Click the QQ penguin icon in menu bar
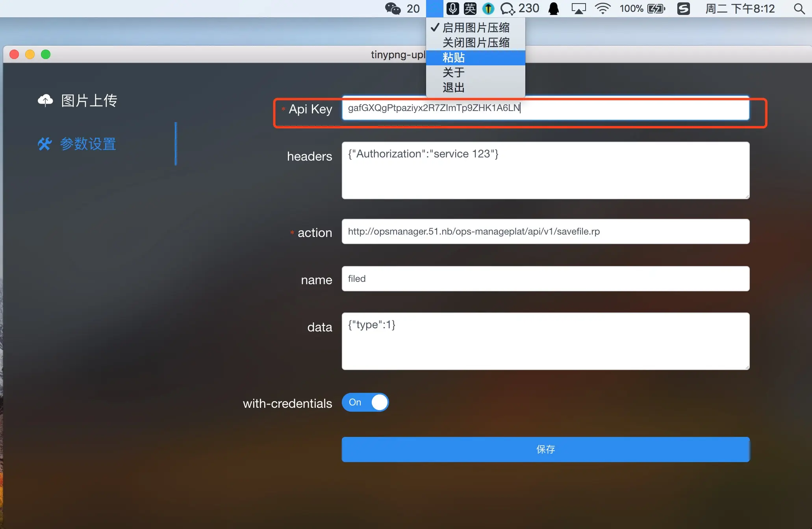This screenshot has width=812, height=529. [554, 8]
